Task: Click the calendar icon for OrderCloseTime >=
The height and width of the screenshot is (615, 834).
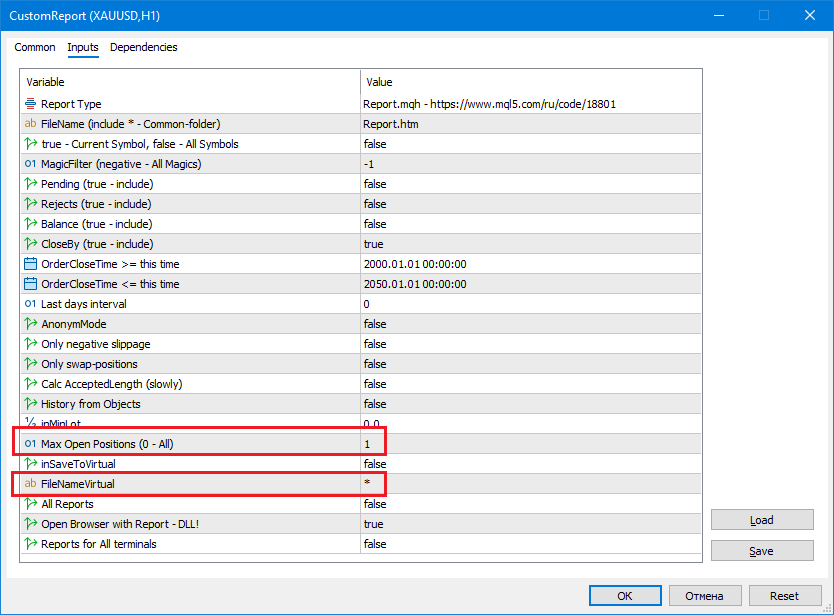Action: click(30, 264)
